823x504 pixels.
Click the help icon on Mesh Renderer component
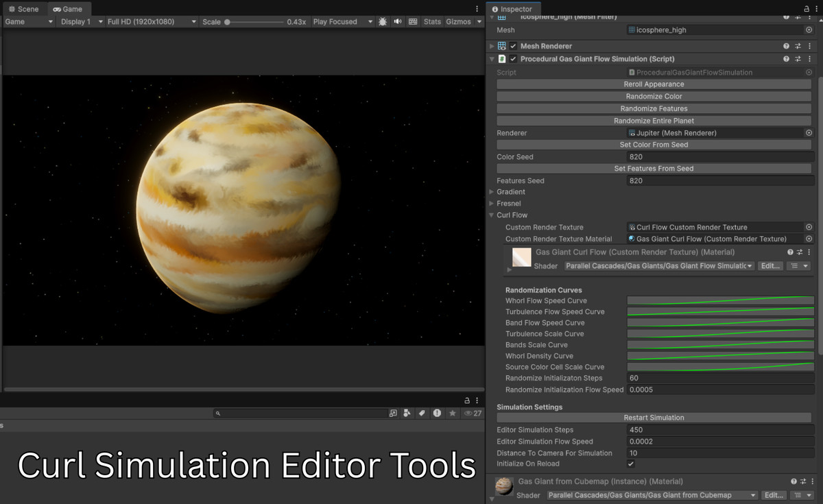[x=786, y=46]
